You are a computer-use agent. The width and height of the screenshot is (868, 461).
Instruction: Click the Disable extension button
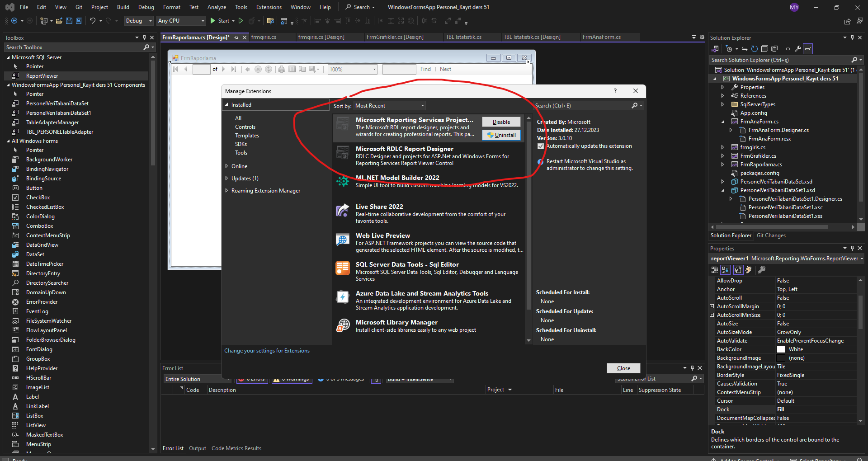coord(501,122)
